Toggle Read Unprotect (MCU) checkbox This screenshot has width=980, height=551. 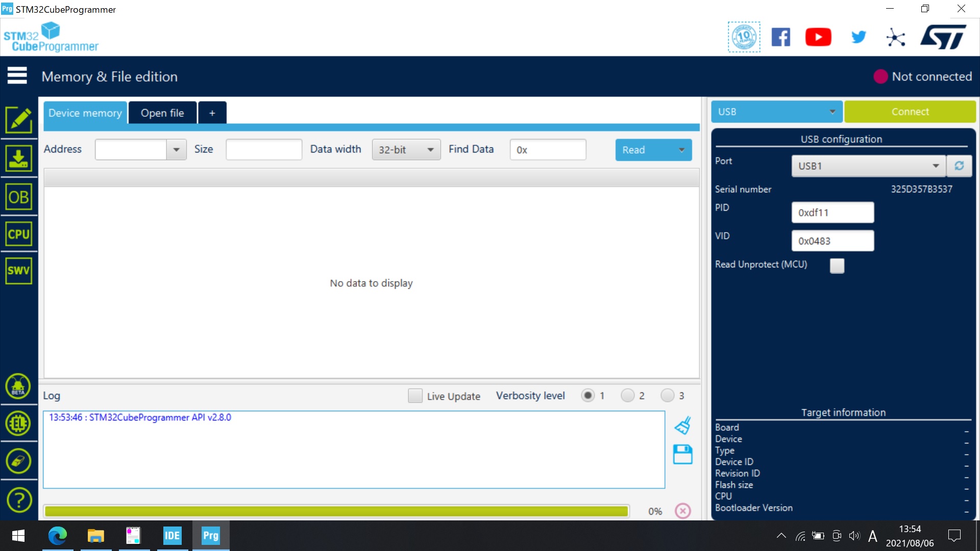coord(837,265)
